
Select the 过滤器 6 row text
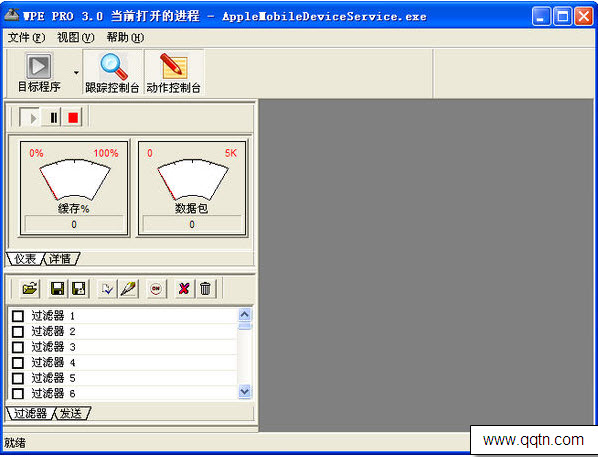point(53,393)
